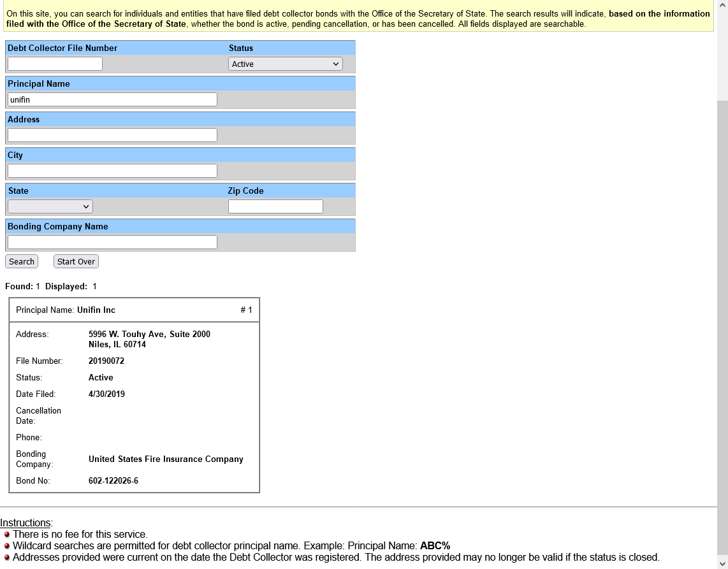The image size is (728, 569).
Task: Click the 'Niles, IL 60714' text
Action: [x=117, y=344]
